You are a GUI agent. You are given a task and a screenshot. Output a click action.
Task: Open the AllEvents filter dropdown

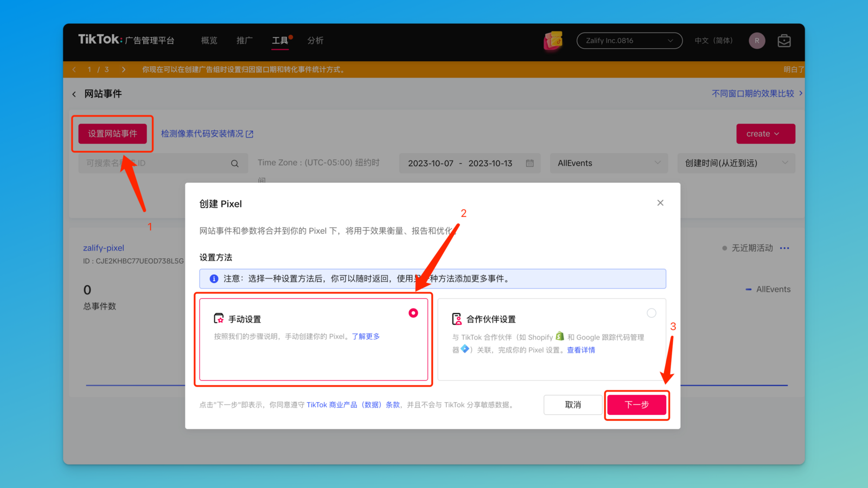609,163
